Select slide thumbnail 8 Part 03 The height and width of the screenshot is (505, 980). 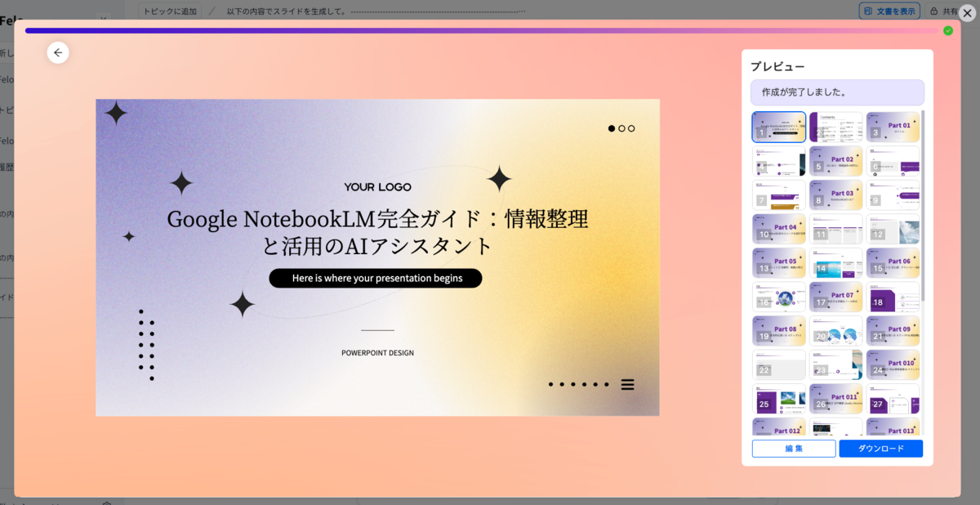point(836,195)
